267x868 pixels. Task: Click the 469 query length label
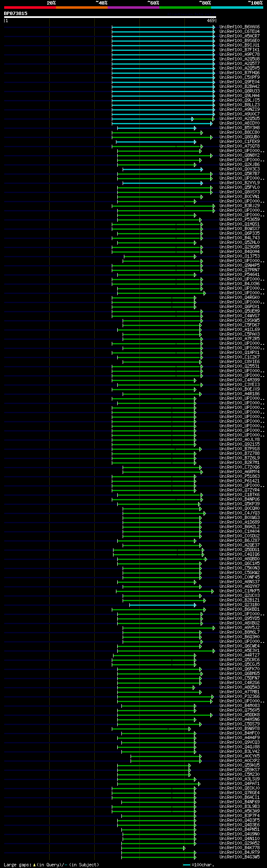210,20
